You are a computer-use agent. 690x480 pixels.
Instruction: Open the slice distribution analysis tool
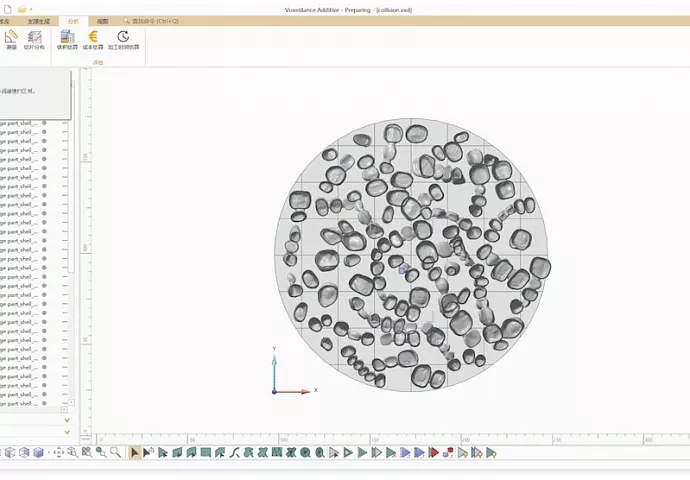(x=35, y=39)
